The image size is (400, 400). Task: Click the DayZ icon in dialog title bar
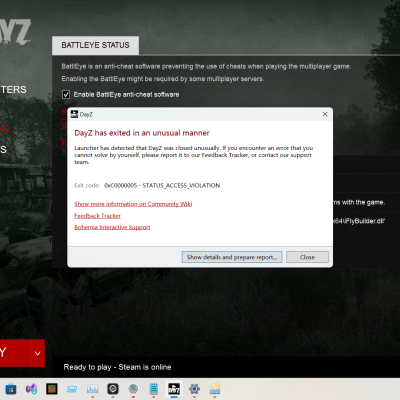[74, 114]
